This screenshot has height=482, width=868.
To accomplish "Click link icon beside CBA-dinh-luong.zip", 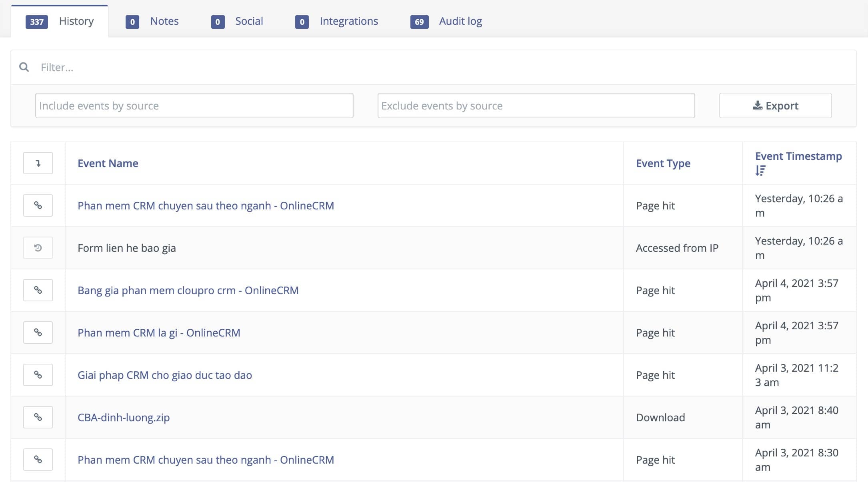I will coord(38,417).
